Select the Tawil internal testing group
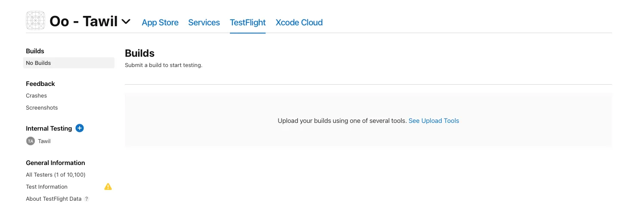Screen dimensions: 644x214 click(x=44, y=141)
